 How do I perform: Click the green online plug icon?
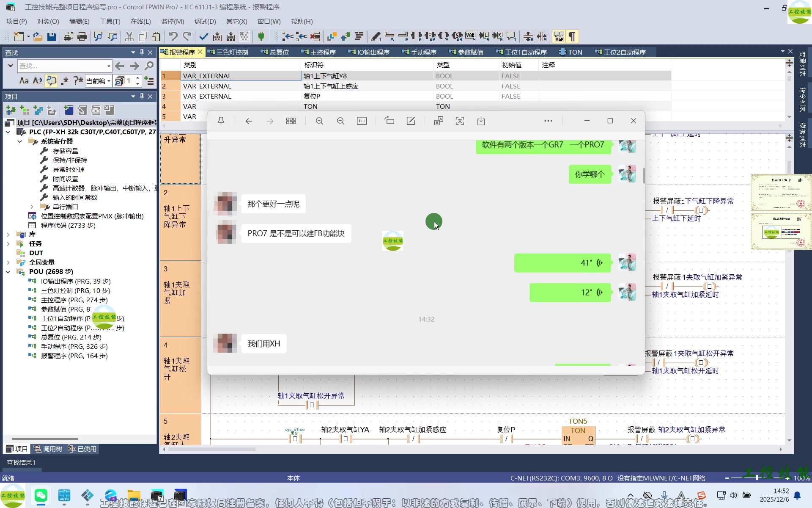click(261, 37)
